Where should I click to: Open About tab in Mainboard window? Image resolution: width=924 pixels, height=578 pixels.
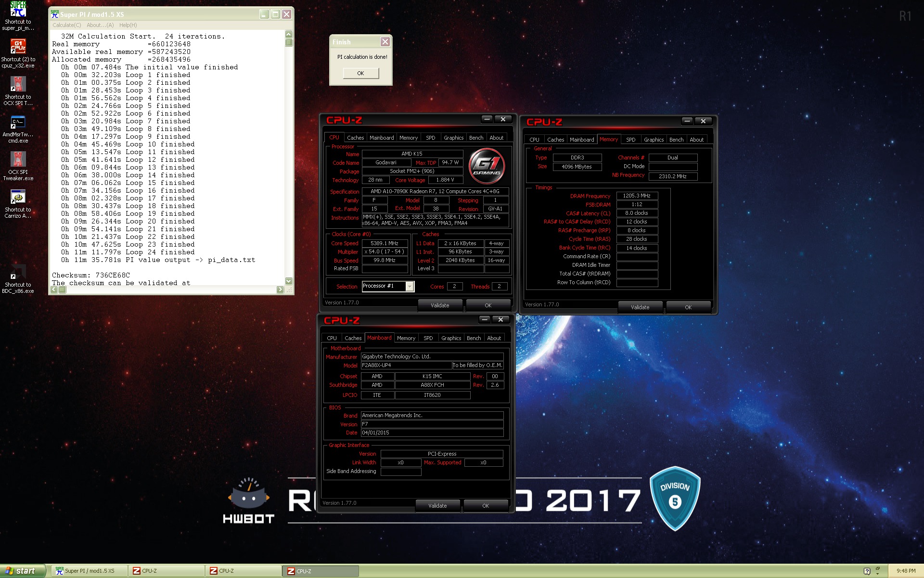click(494, 338)
